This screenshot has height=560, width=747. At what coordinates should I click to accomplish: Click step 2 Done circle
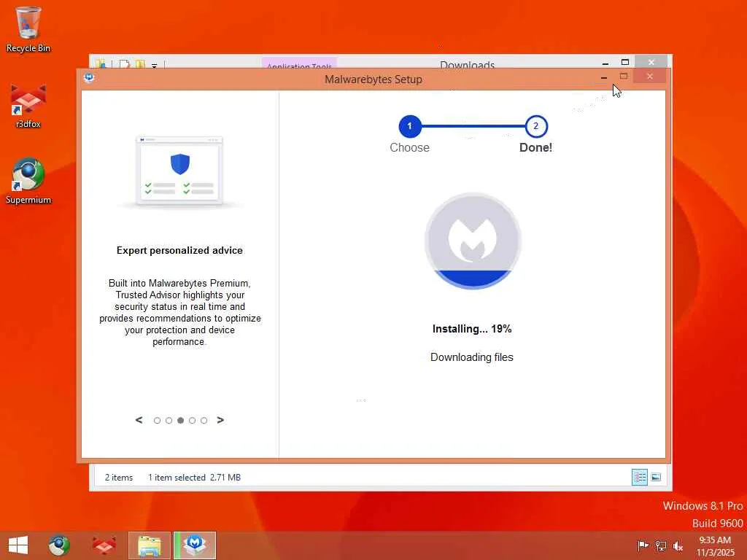(536, 126)
